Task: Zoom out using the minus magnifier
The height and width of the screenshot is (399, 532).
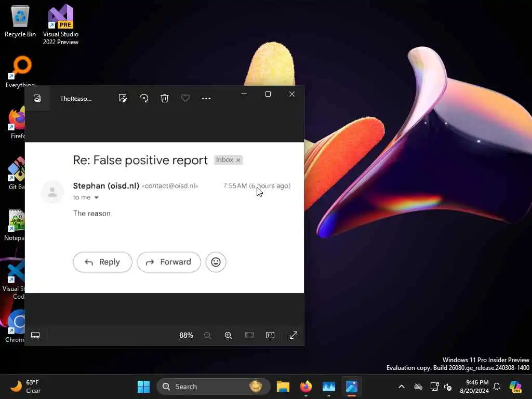Action: 208,335
